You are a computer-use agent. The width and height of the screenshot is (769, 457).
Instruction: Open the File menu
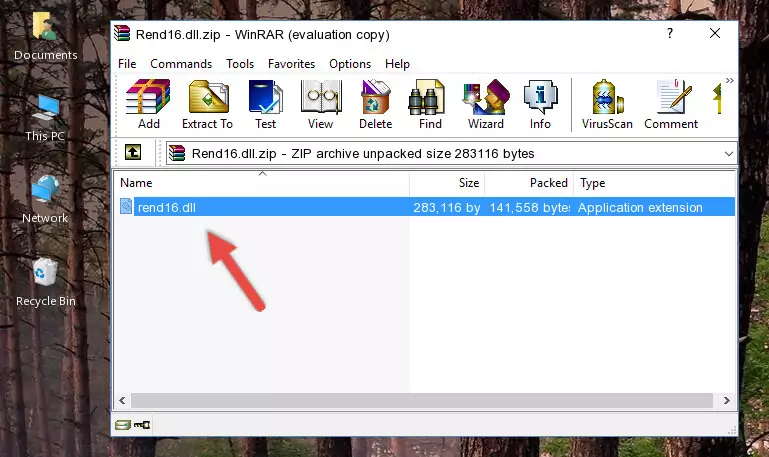pos(127,64)
